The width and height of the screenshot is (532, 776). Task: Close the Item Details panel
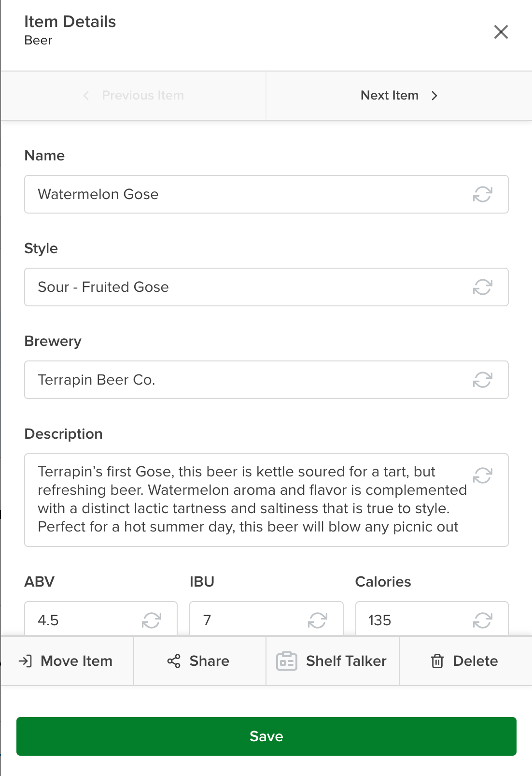tap(501, 32)
